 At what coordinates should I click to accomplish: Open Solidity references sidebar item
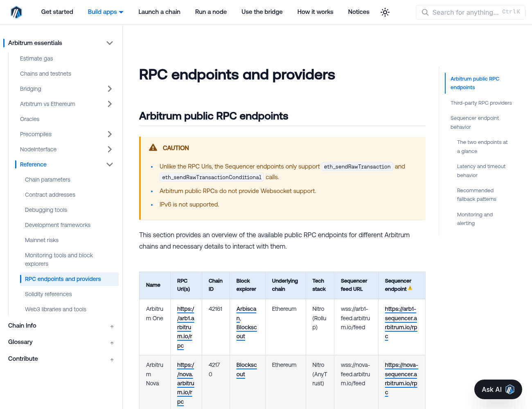pos(48,294)
